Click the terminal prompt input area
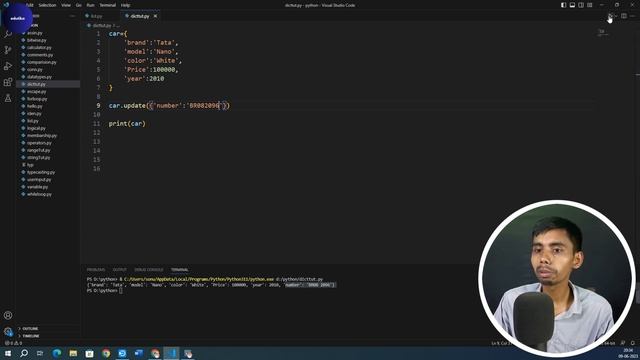This screenshot has width=640, height=360. click(x=121, y=291)
